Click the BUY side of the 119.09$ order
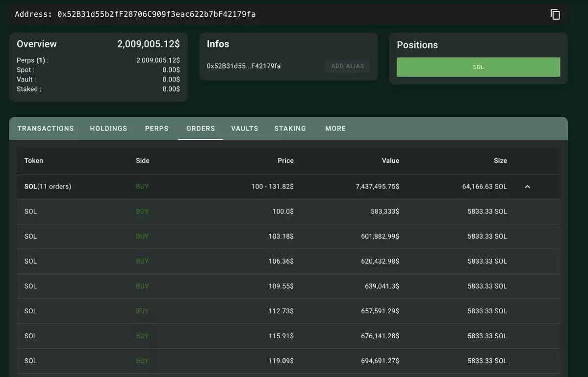This screenshot has height=377, width=588. click(x=142, y=361)
